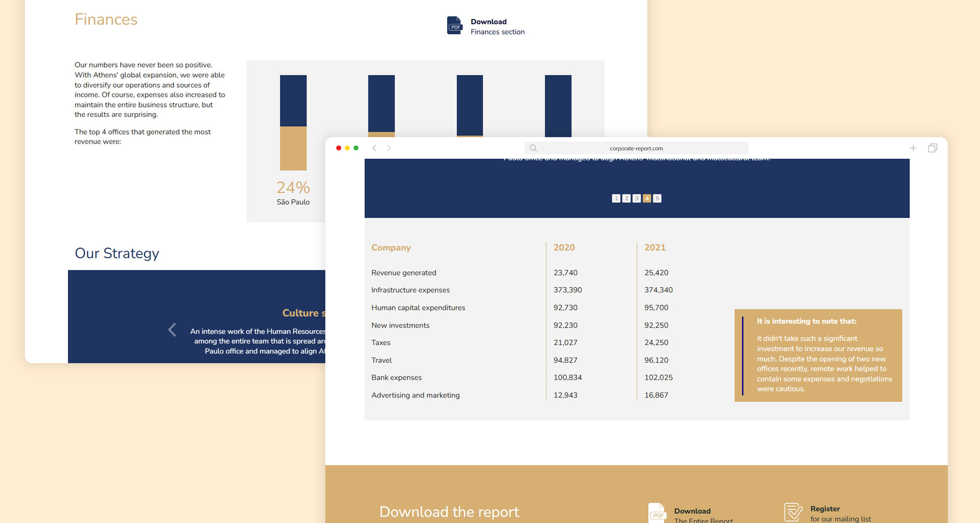The image size is (980, 523).
Task: Select the 92,250 new investments value
Action: pos(656,326)
